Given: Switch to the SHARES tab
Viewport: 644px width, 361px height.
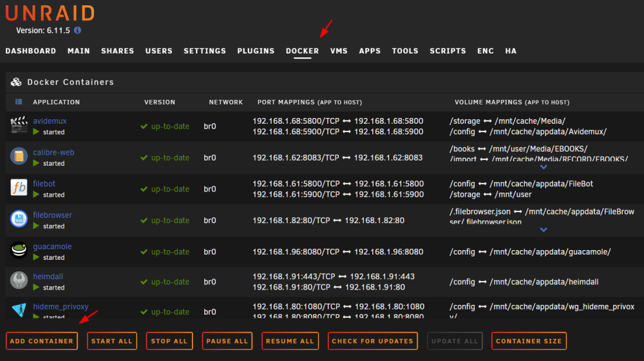Looking at the screenshot, I should (117, 51).
